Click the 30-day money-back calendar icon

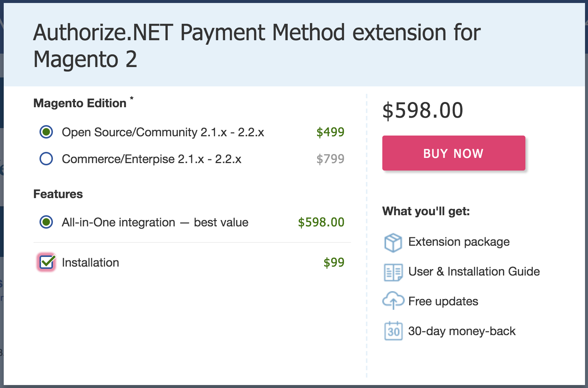[x=393, y=331]
